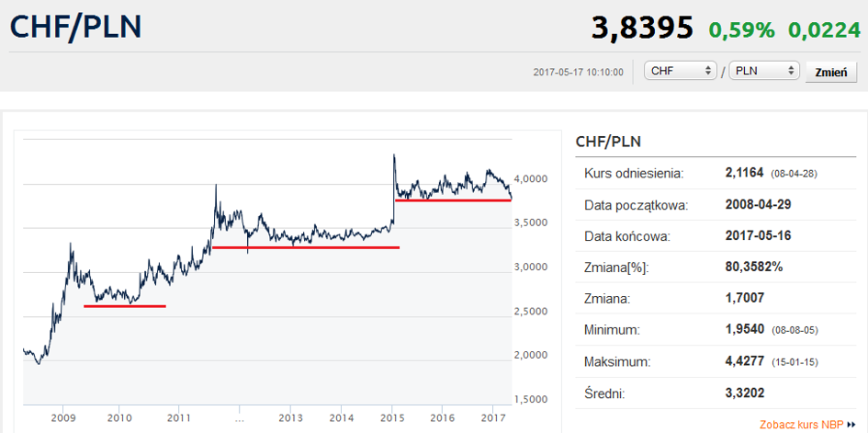This screenshot has width=868, height=433.
Task: Open the CHF base currency dropdown
Action: pyautogui.click(x=681, y=71)
